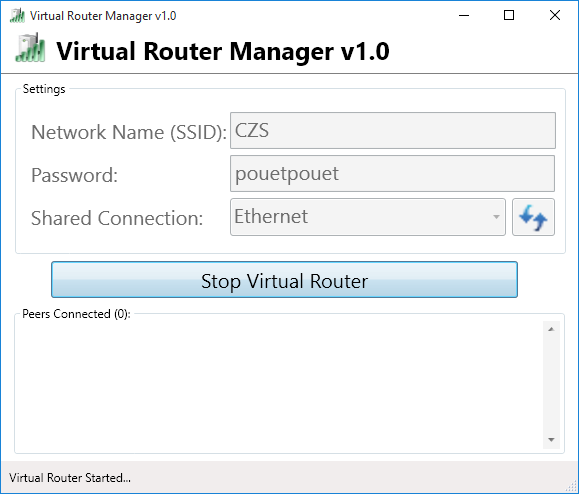Click the large router logo in header
The width and height of the screenshot is (579, 494).
point(30,48)
